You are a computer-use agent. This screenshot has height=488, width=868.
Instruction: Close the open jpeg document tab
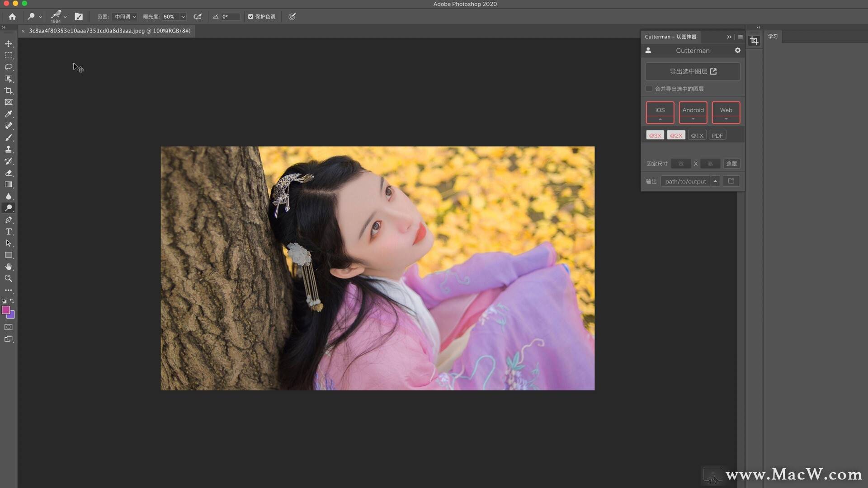(x=23, y=31)
